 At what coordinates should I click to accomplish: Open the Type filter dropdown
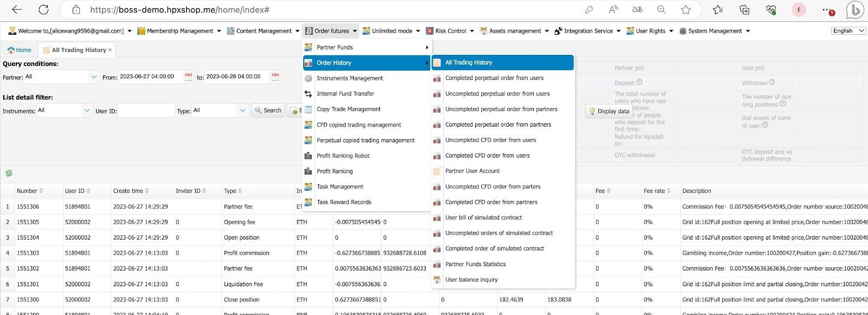tap(242, 111)
